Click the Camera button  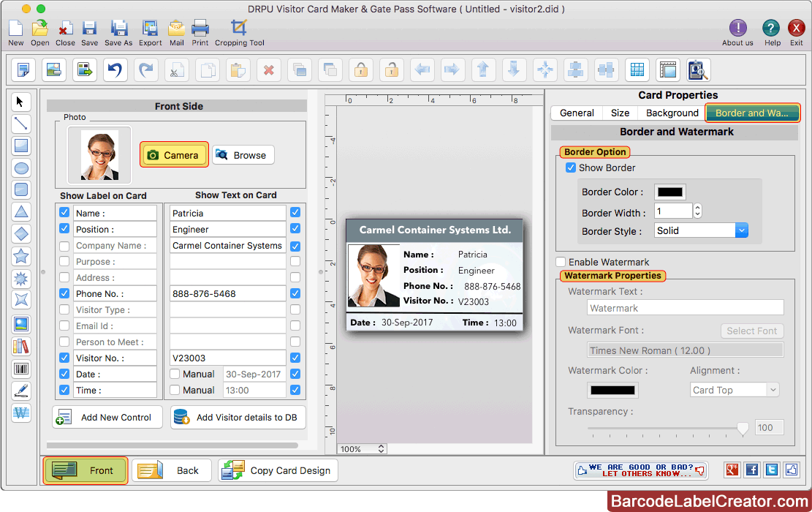(174, 154)
